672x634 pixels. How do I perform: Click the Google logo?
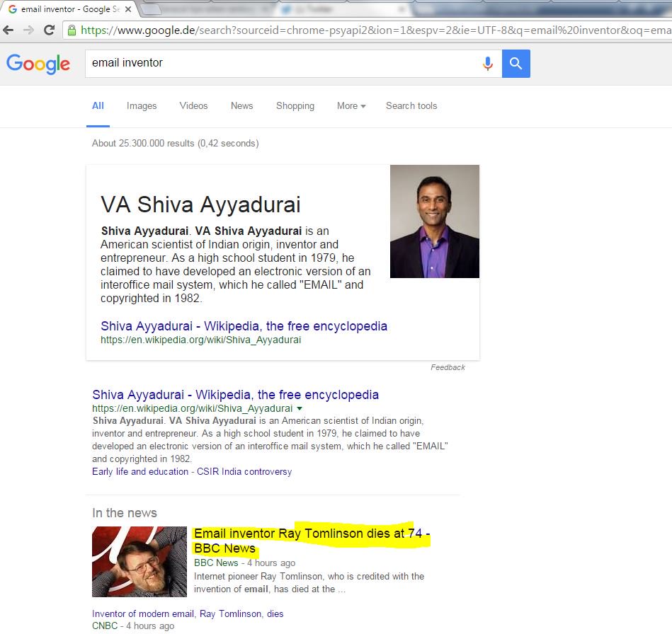click(38, 64)
